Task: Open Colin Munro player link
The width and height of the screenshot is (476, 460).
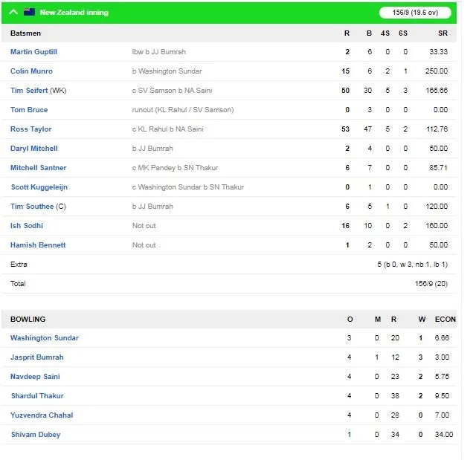Action: pyautogui.click(x=31, y=71)
